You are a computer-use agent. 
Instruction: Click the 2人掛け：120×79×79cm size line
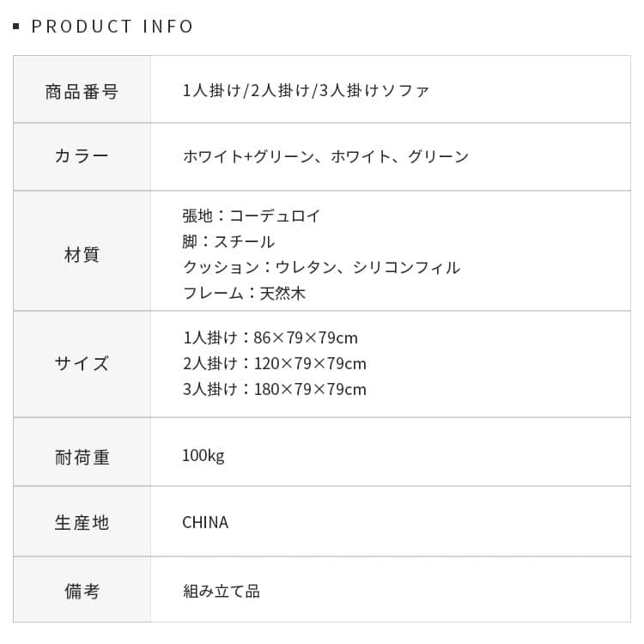[x=274, y=363]
